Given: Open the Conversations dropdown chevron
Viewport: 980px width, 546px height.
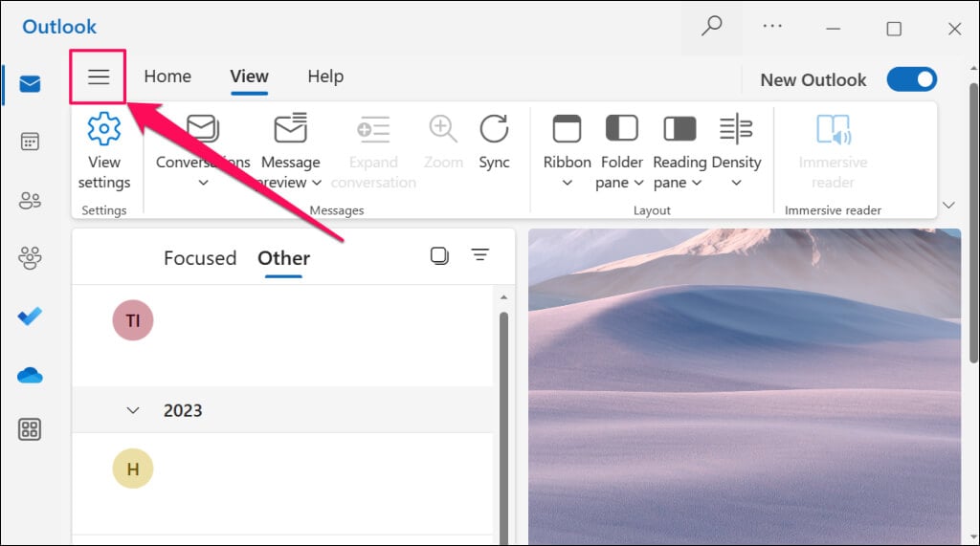Looking at the screenshot, I should [x=203, y=183].
